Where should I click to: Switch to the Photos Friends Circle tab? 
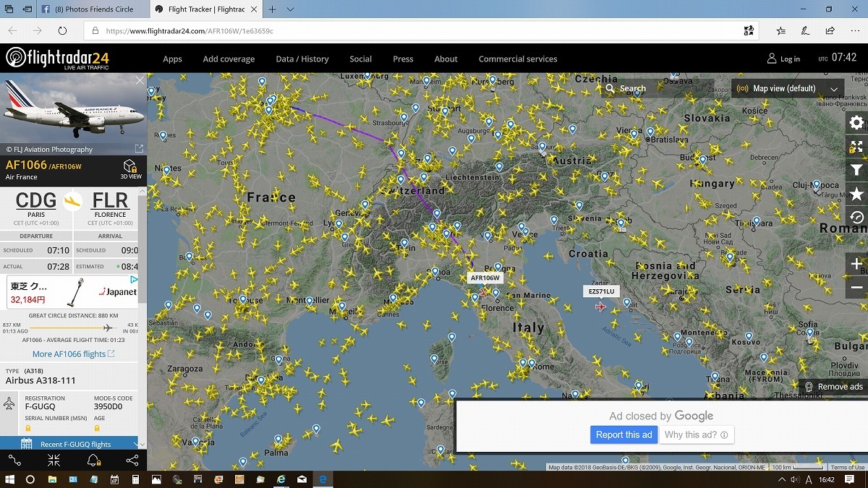(95, 9)
